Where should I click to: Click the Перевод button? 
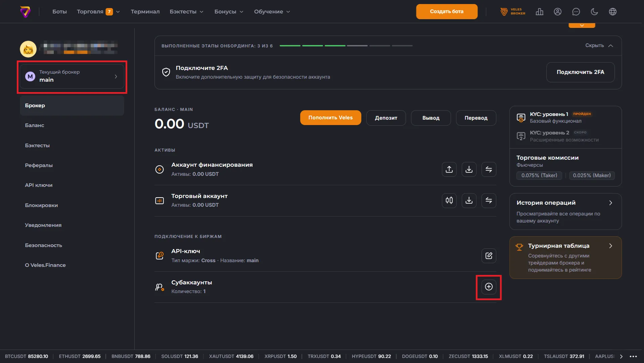click(x=476, y=118)
